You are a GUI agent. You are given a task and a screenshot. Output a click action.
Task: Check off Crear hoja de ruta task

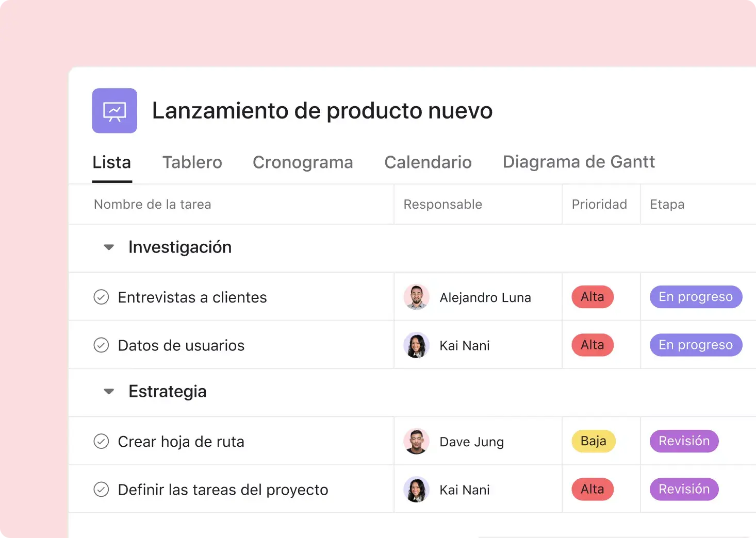pos(101,442)
